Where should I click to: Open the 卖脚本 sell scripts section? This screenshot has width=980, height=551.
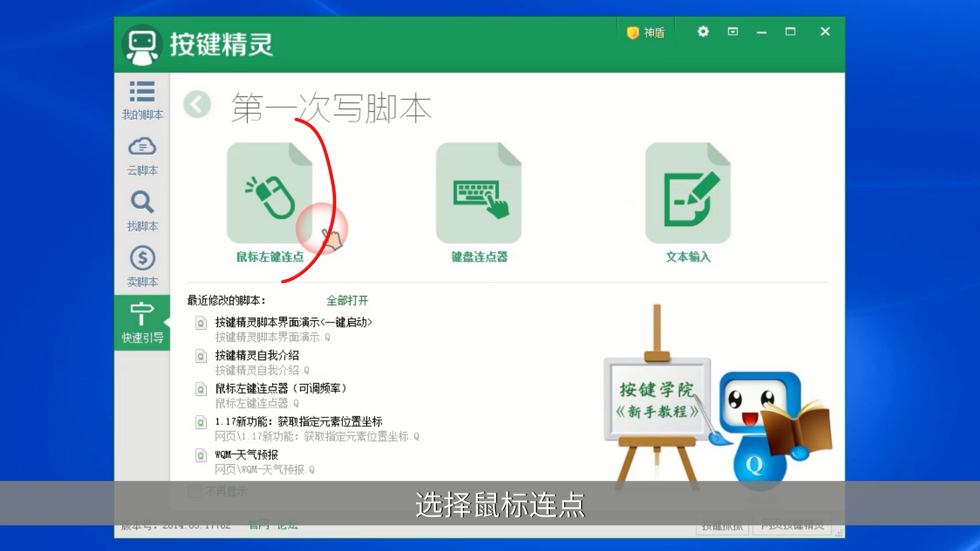pyautogui.click(x=142, y=267)
